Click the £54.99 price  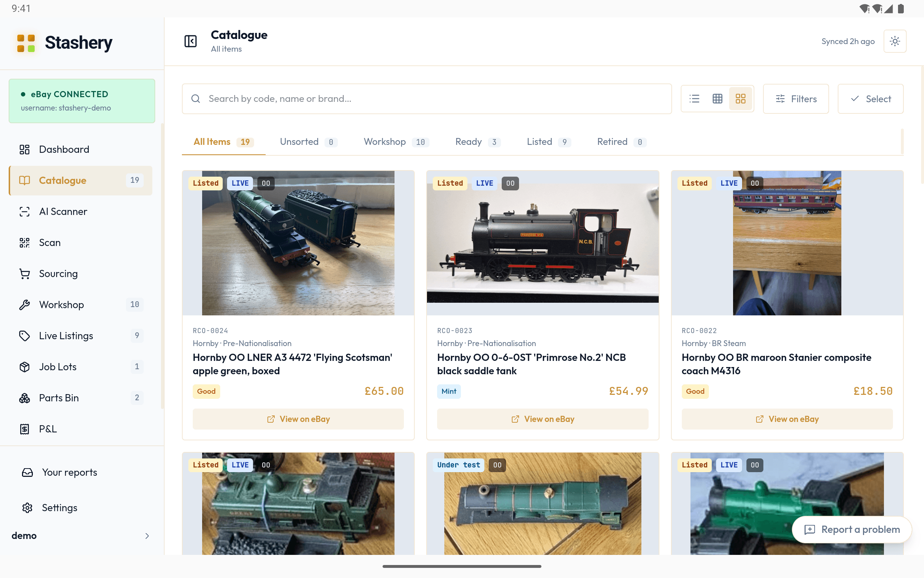pos(628,391)
